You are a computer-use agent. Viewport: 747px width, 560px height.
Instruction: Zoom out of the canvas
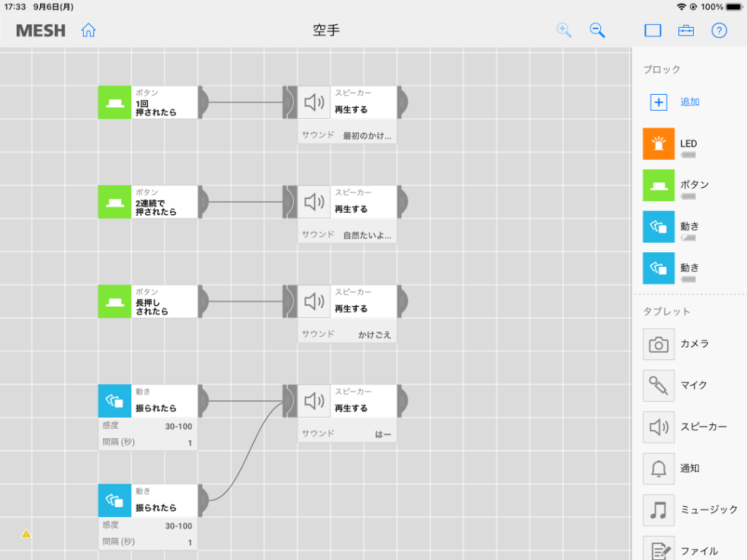[x=597, y=30]
